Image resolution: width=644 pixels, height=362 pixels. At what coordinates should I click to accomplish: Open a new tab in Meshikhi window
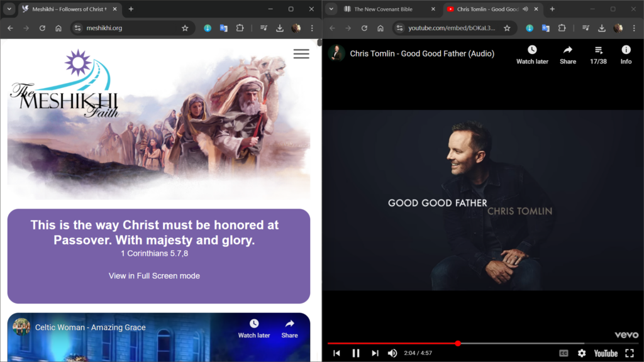[131, 9]
